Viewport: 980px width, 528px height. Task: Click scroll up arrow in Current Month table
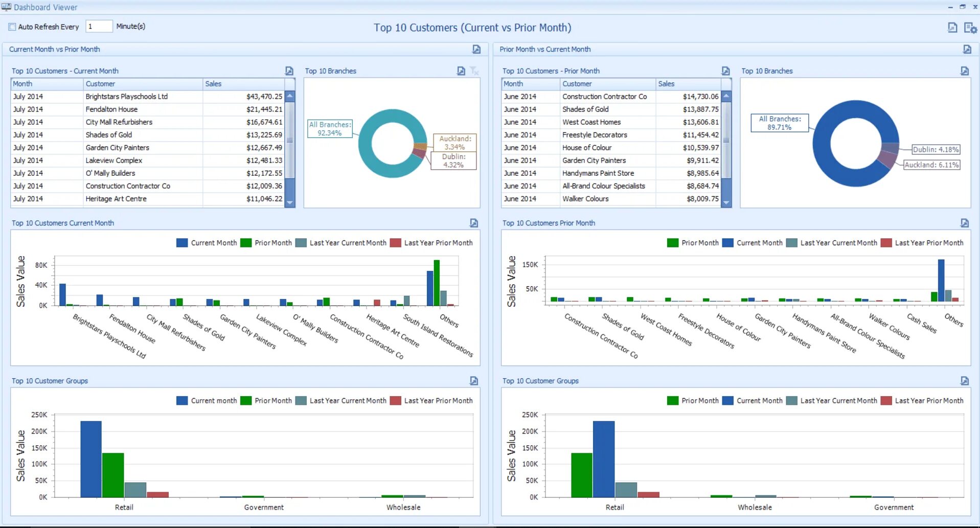pos(290,96)
